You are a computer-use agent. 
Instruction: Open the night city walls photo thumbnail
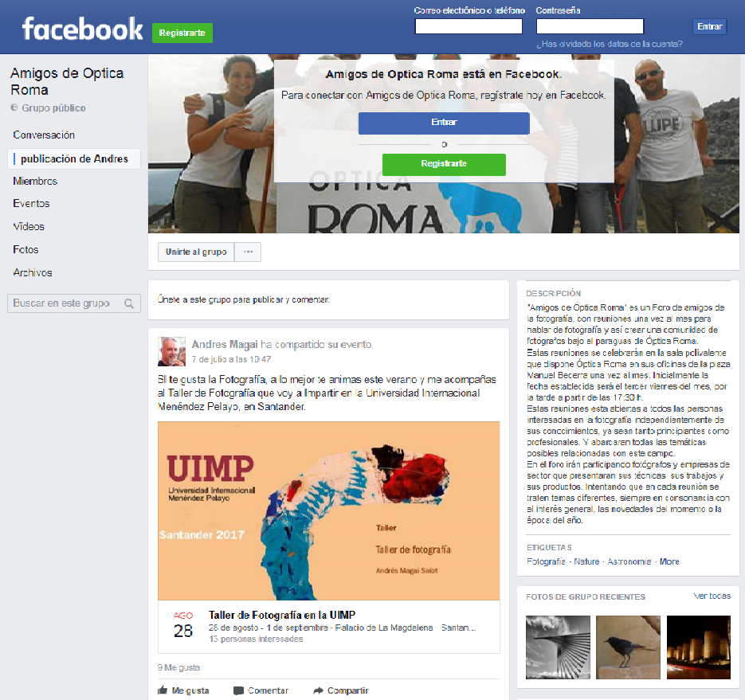pos(699,647)
